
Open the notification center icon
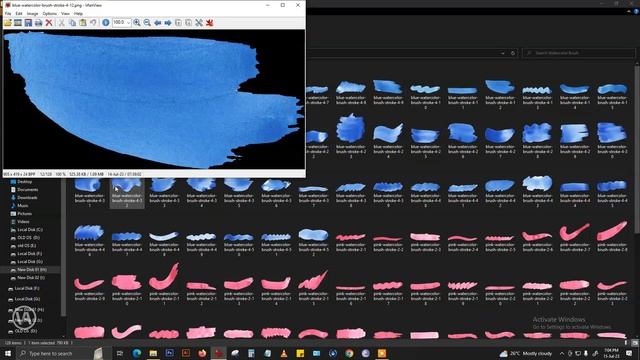pyautogui.click(x=629, y=353)
